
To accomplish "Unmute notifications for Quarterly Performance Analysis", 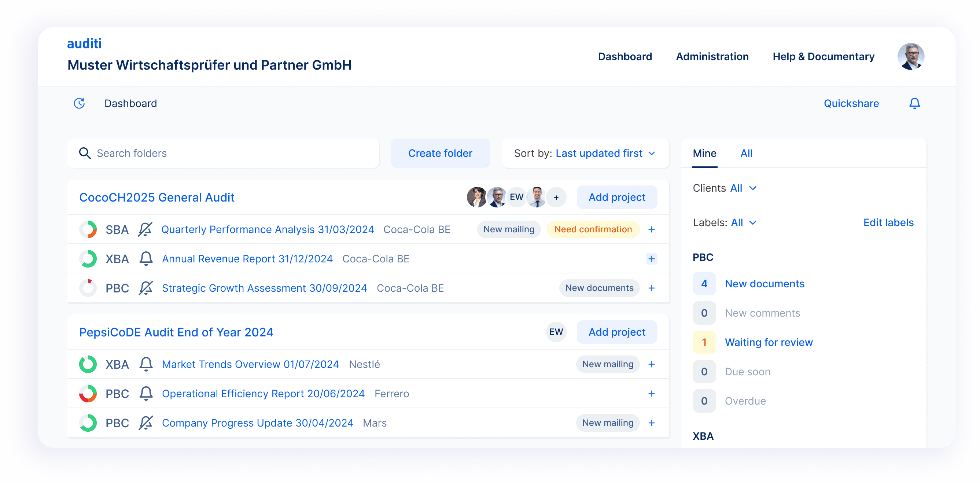I will click(x=145, y=230).
